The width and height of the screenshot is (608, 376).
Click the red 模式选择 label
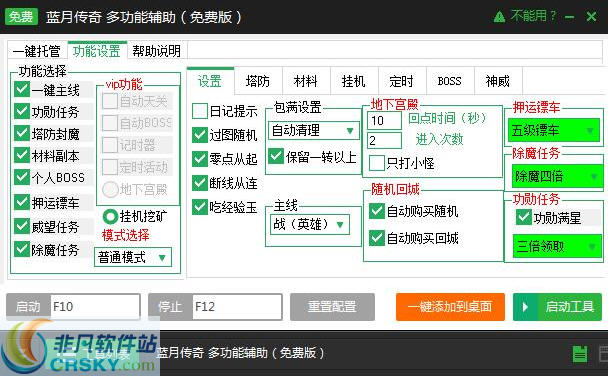coord(126,235)
